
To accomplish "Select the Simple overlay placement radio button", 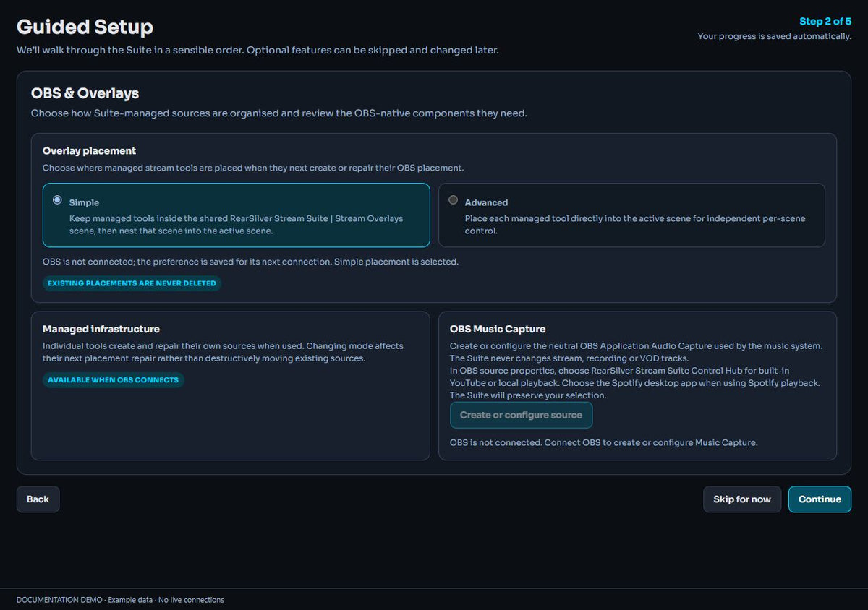I will tap(57, 200).
